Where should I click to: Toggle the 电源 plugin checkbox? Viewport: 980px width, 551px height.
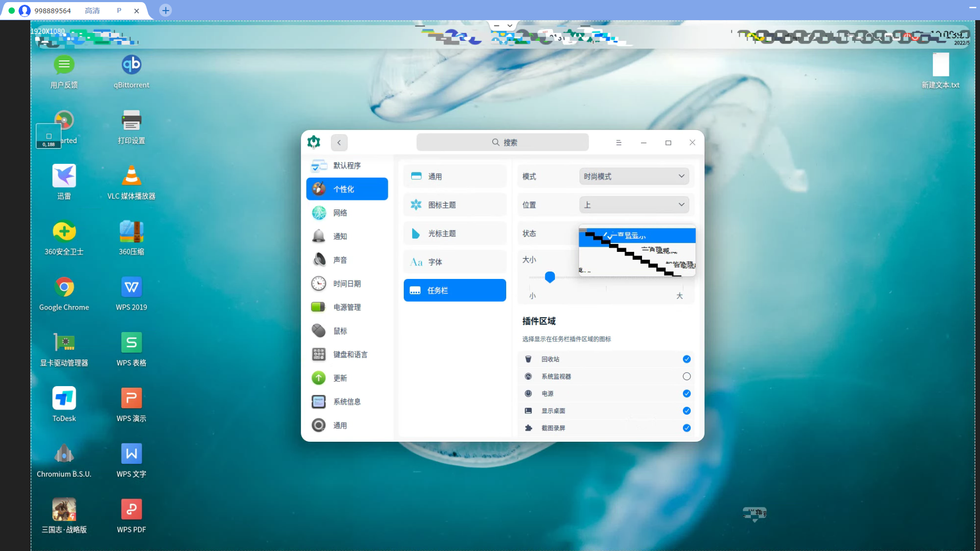pos(687,393)
